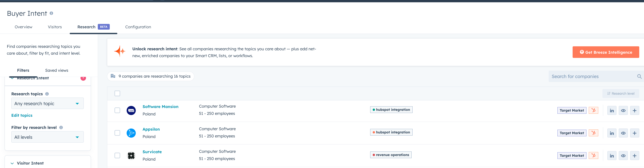
Task: Click info icon beside Filter by research level
Action: [x=61, y=128]
